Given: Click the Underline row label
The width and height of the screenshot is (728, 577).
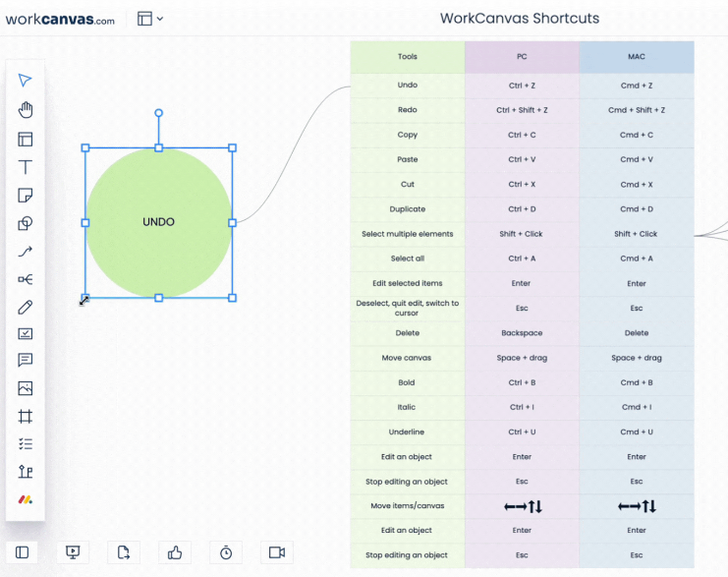Looking at the screenshot, I should tap(407, 432).
